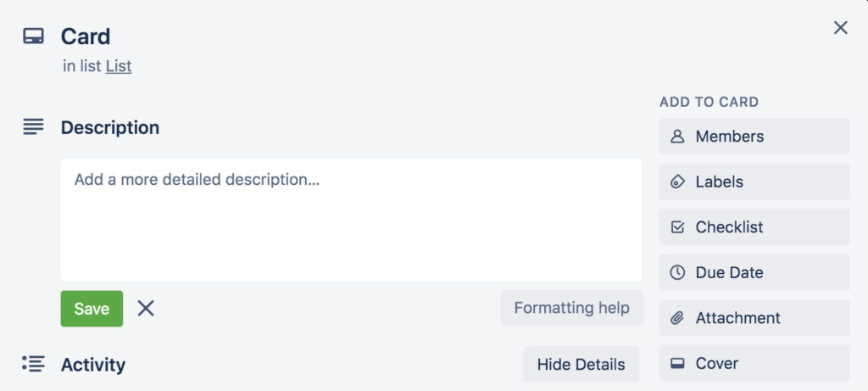Viewport: 868px width, 391px height.
Task: Cancel description editing with the X icon
Action: coord(146,309)
